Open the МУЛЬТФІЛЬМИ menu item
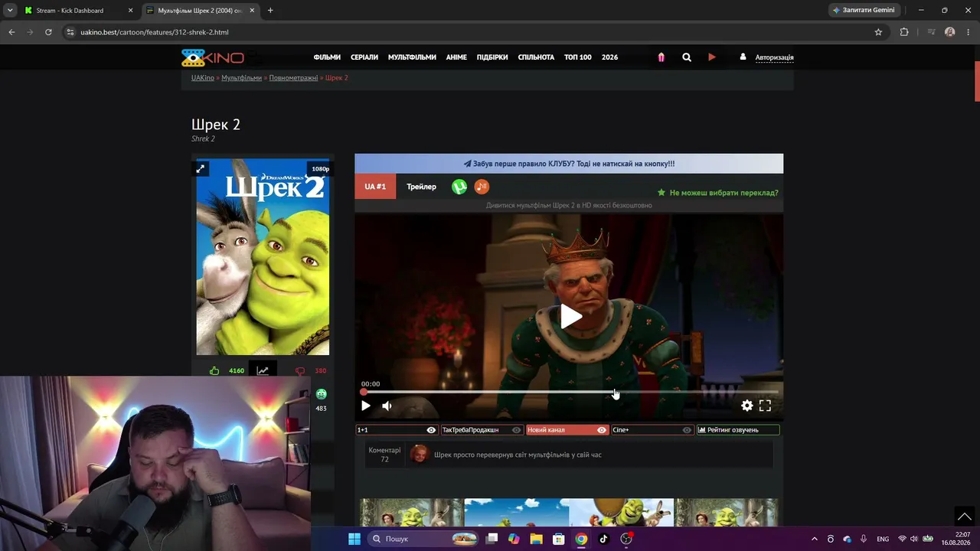The width and height of the screenshot is (980, 551). 412,57
